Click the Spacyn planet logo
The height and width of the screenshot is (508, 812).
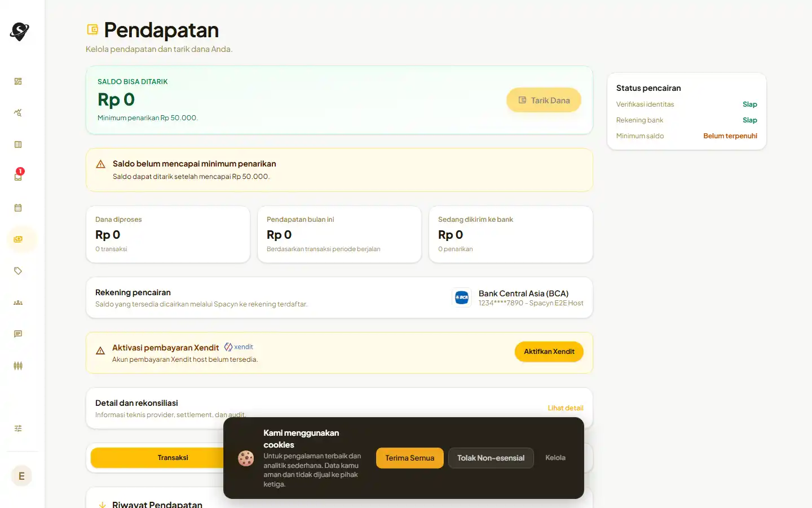click(20, 32)
